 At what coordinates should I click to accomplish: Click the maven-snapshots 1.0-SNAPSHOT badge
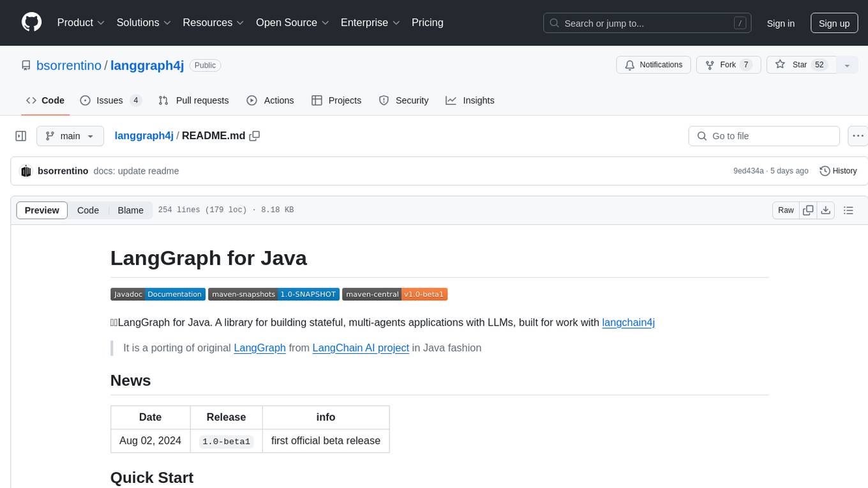point(274,294)
